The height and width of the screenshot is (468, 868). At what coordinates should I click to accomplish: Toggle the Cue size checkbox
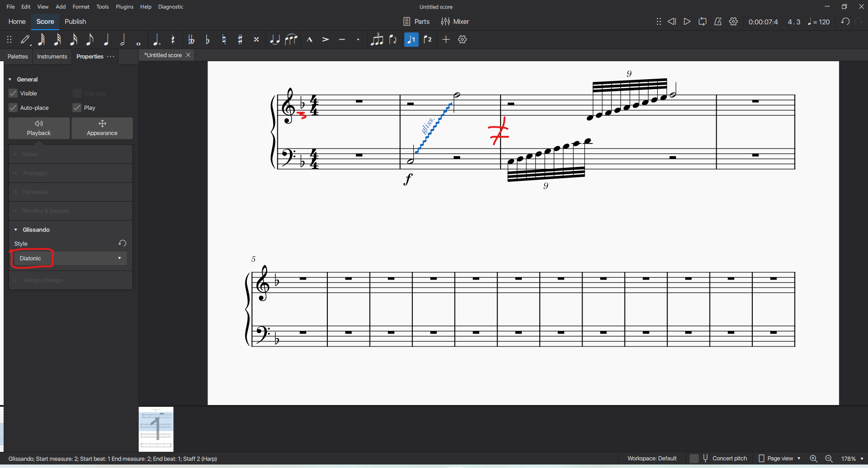click(x=77, y=93)
